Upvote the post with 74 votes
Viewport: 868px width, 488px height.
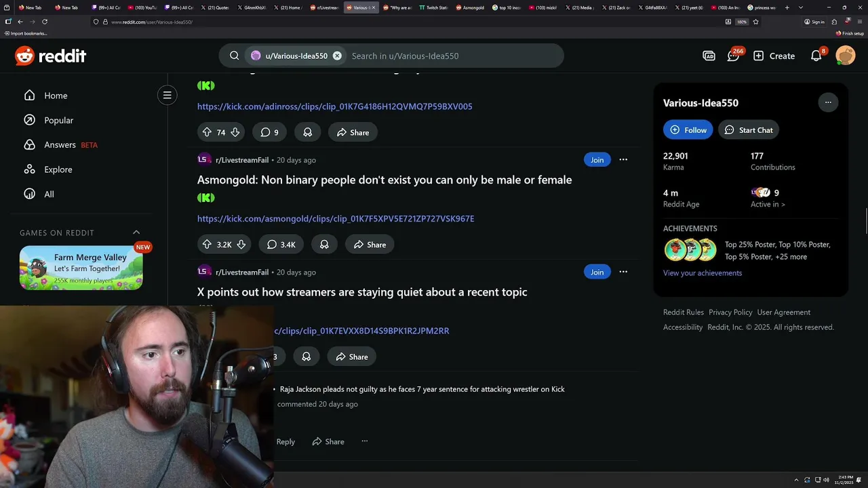[207, 132]
